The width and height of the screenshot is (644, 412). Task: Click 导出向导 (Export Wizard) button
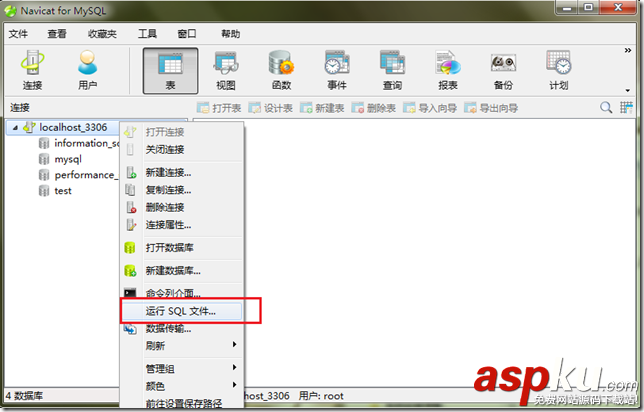click(x=491, y=108)
